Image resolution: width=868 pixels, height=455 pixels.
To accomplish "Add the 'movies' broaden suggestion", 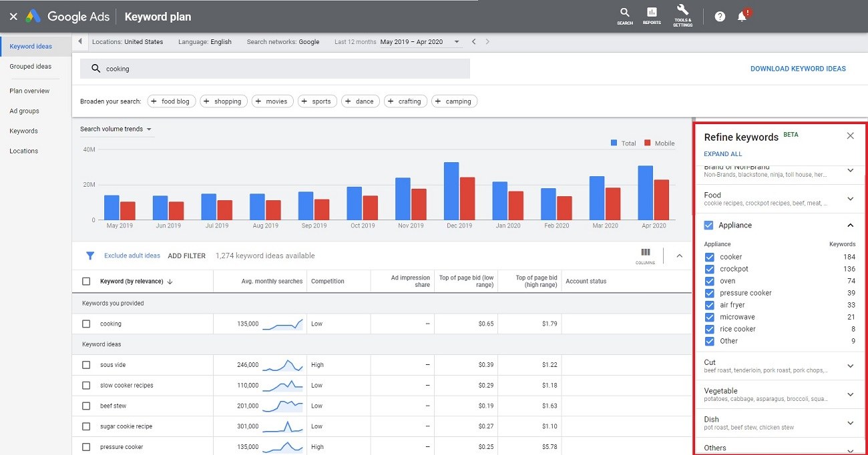I will tap(272, 101).
